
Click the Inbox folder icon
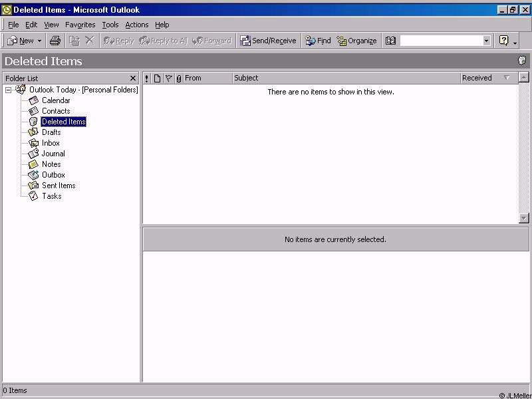click(x=33, y=143)
